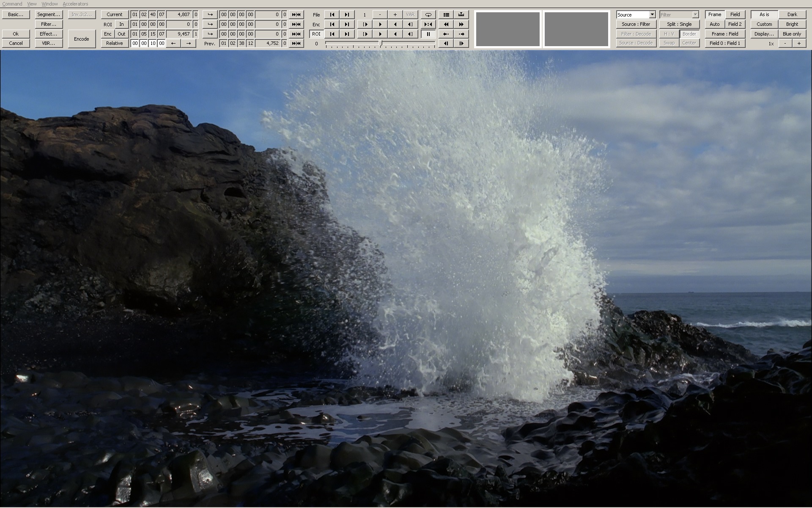Expand the Source dropdown
The width and height of the screenshot is (812, 508).
click(652, 14)
